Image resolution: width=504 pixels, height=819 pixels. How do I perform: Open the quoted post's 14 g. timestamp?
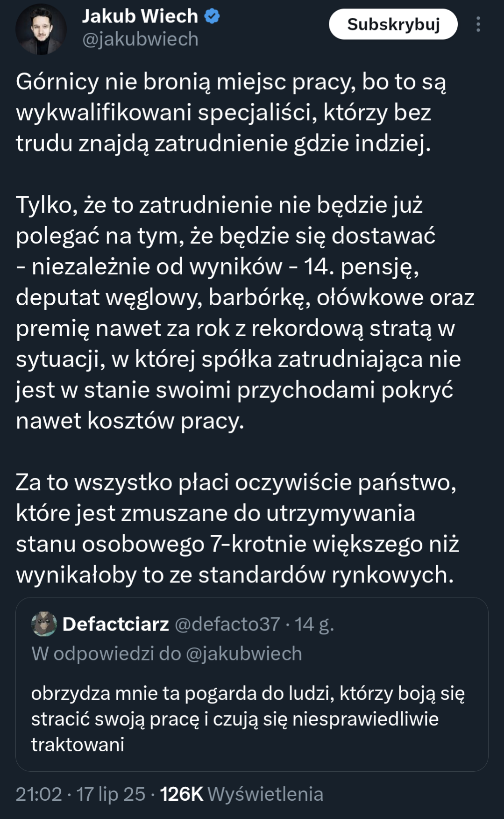tap(314, 624)
